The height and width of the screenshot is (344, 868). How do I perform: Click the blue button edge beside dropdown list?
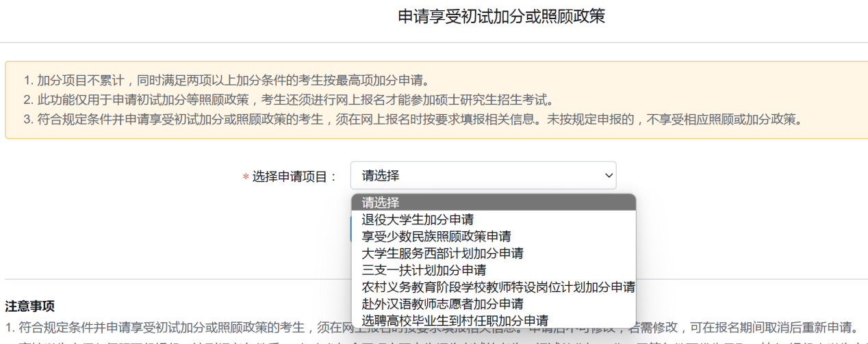[x=350, y=231]
